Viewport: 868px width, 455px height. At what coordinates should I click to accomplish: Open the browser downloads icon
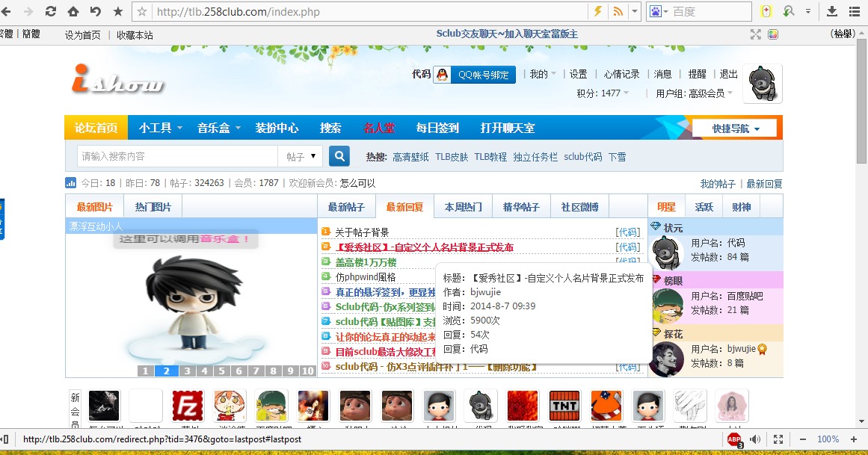pos(831,12)
